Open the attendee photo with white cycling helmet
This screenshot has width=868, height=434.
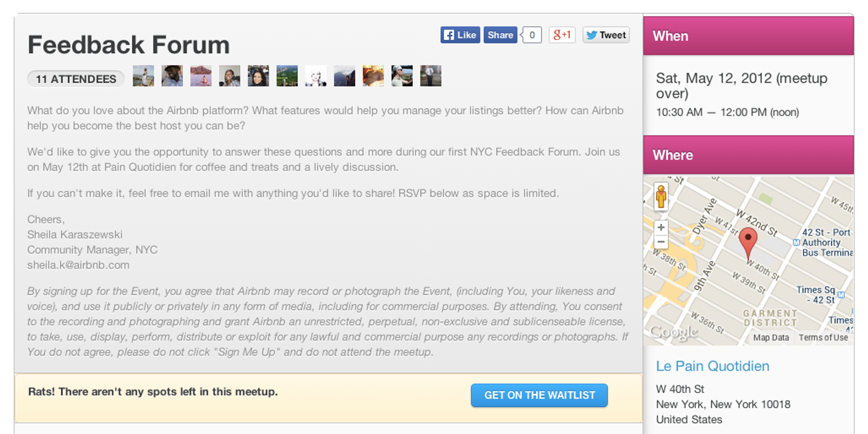pos(402,76)
